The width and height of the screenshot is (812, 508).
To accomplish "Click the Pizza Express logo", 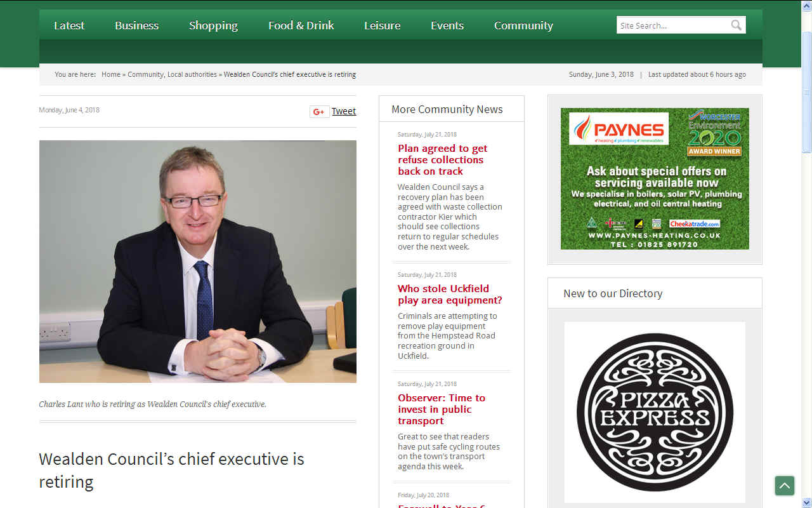I will 655,412.
